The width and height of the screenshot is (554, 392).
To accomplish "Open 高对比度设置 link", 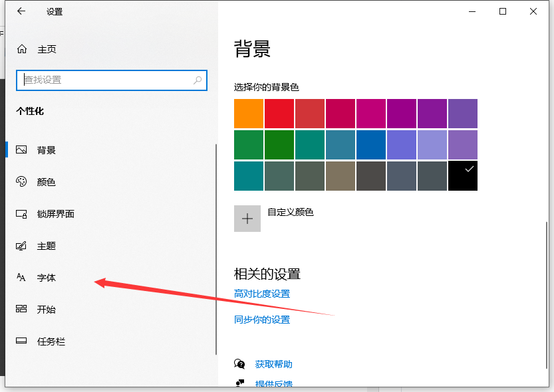I will coord(262,294).
